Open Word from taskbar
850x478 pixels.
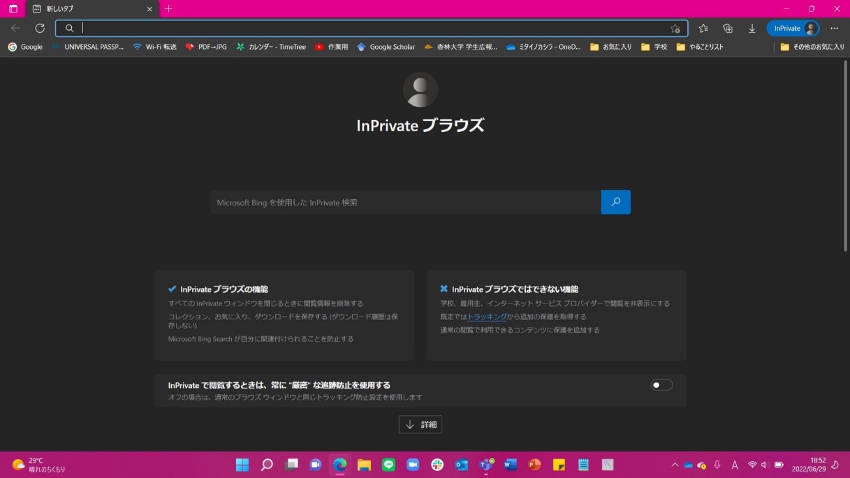pyautogui.click(x=511, y=464)
